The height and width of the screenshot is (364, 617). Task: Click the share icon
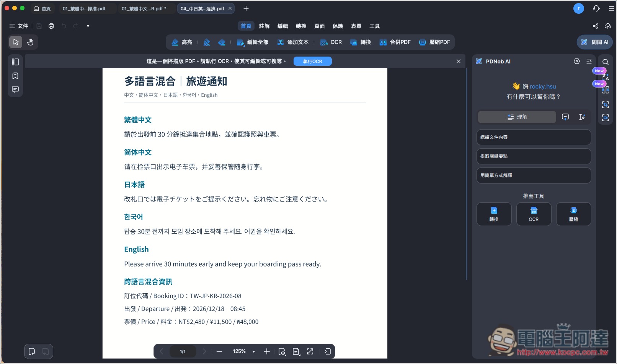point(596,26)
